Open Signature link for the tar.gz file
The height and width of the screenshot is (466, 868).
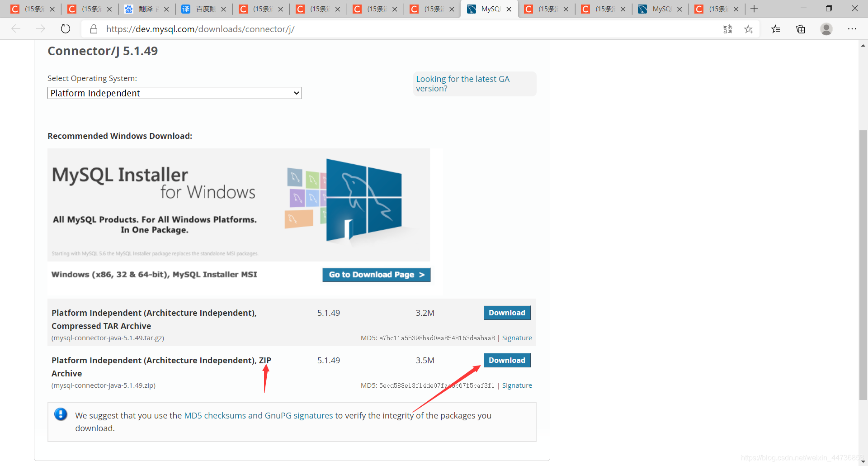tap(517, 338)
